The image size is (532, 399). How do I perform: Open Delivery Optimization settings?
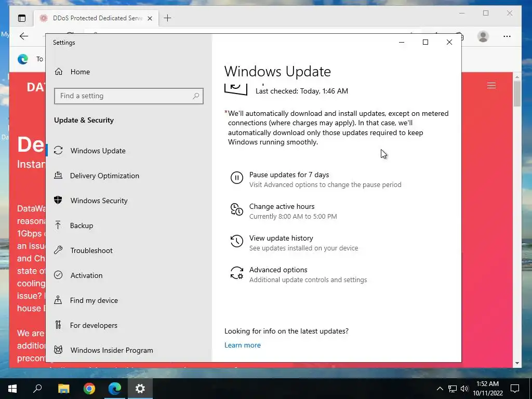(129, 176)
